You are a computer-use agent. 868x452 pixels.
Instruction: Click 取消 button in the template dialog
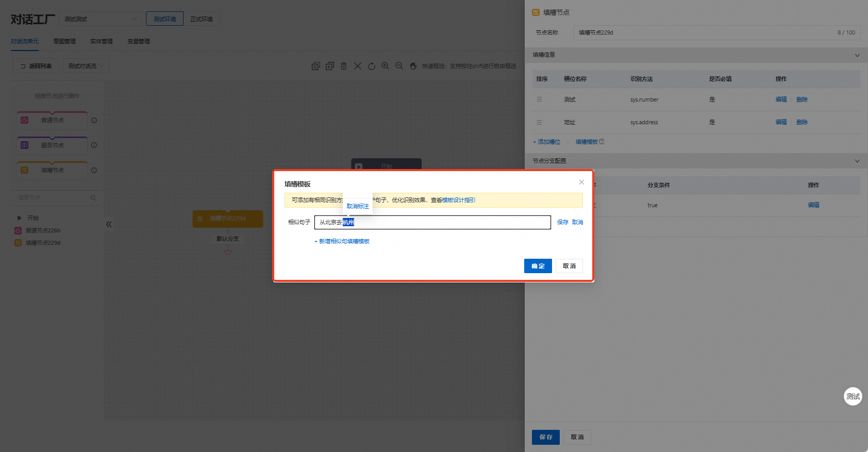569,266
